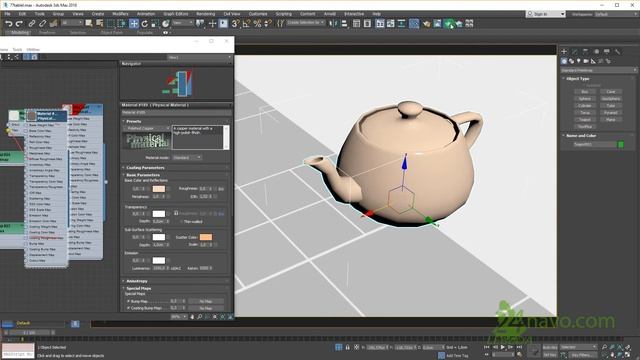Activate the Select and Move tool
640x360 pixels.
134,24
